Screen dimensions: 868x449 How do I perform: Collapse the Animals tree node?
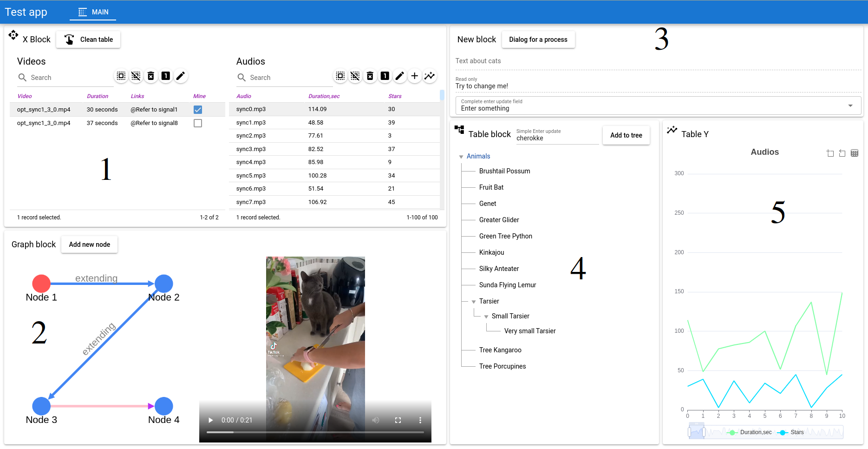[x=461, y=157]
